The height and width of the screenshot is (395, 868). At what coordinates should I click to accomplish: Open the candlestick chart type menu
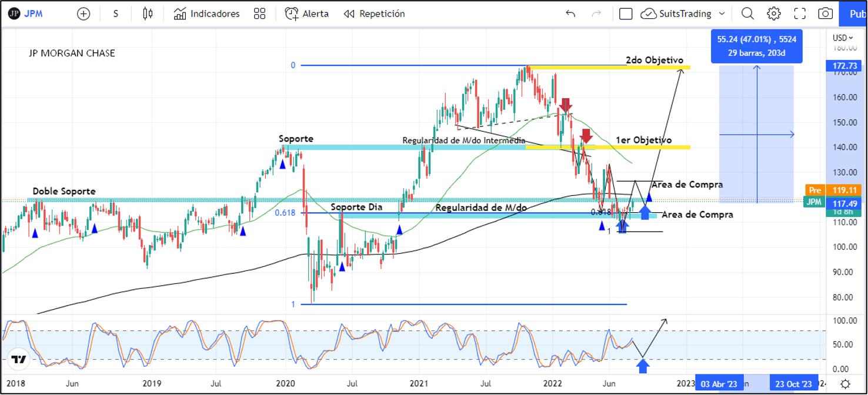[x=148, y=14]
